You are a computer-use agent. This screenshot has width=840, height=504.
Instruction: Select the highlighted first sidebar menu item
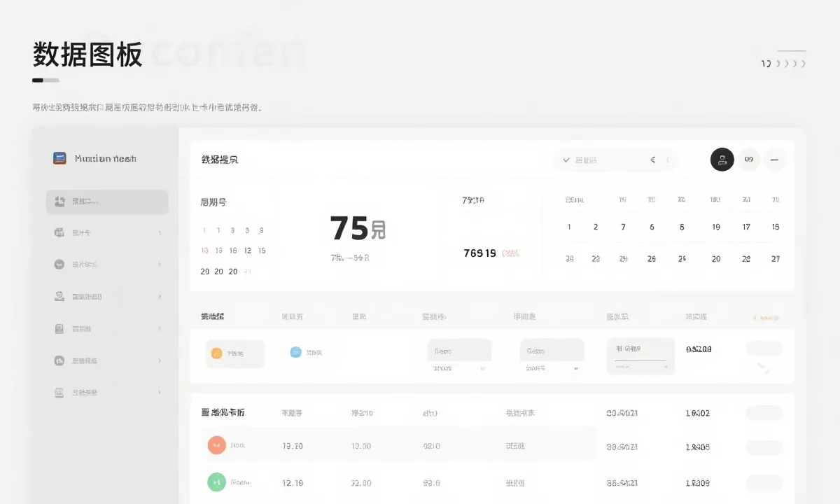[107, 202]
